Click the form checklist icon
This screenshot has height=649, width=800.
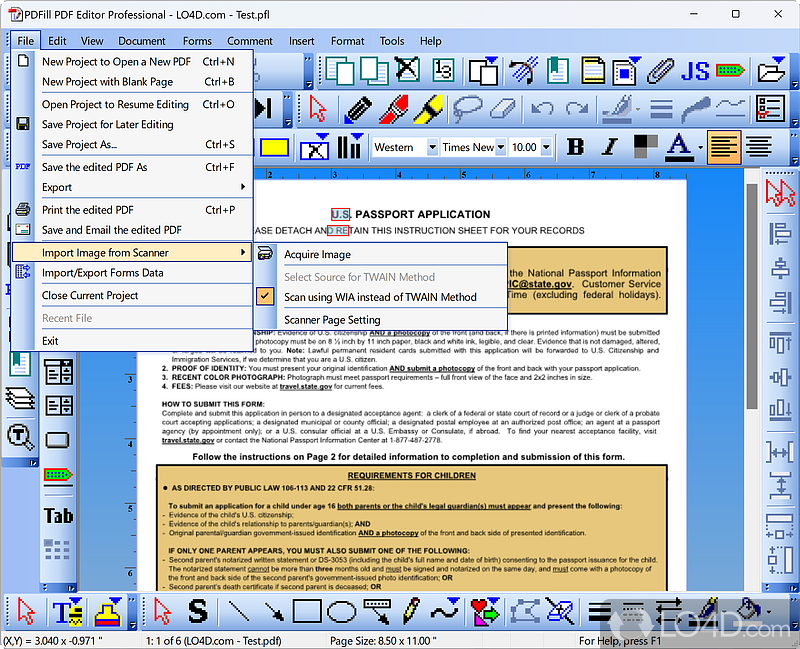(770, 109)
